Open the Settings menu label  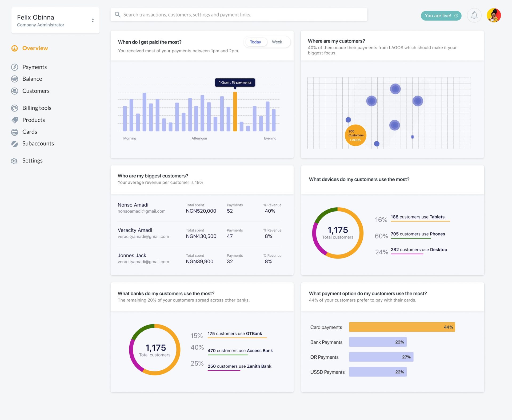click(32, 161)
